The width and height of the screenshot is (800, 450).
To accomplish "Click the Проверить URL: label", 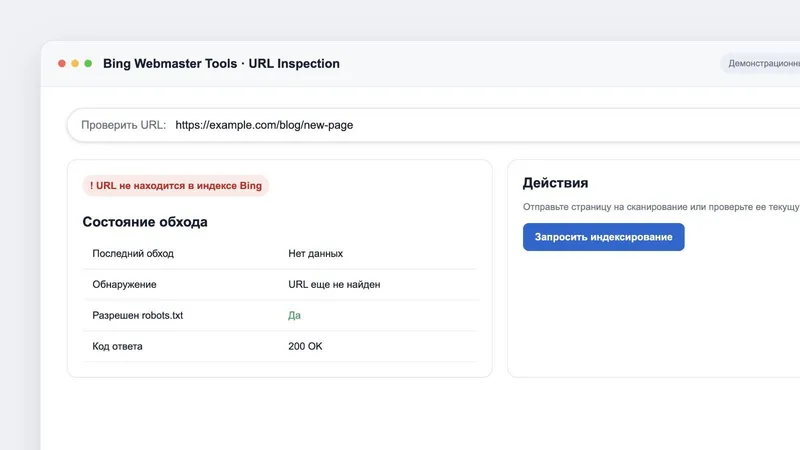I will 123,125.
